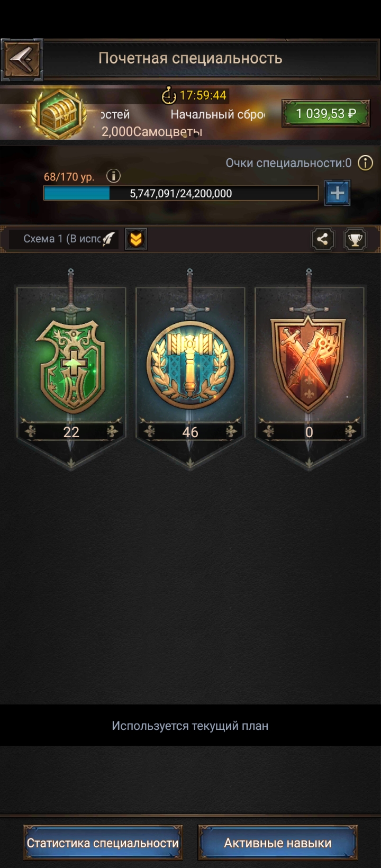This screenshot has width=381, height=868.
Task: Open Статистика специальности
Action: pyautogui.click(x=103, y=843)
